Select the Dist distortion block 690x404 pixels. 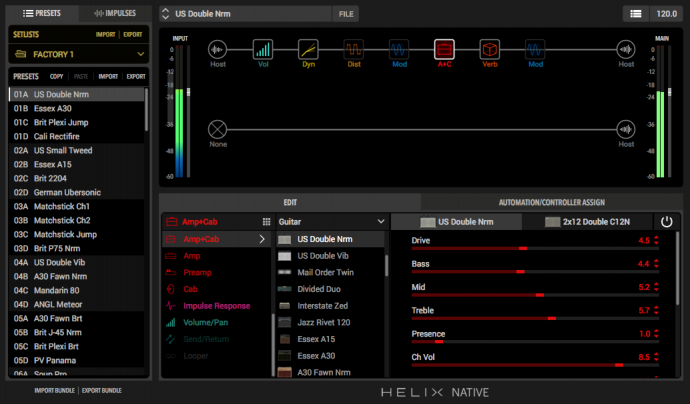[x=354, y=49]
